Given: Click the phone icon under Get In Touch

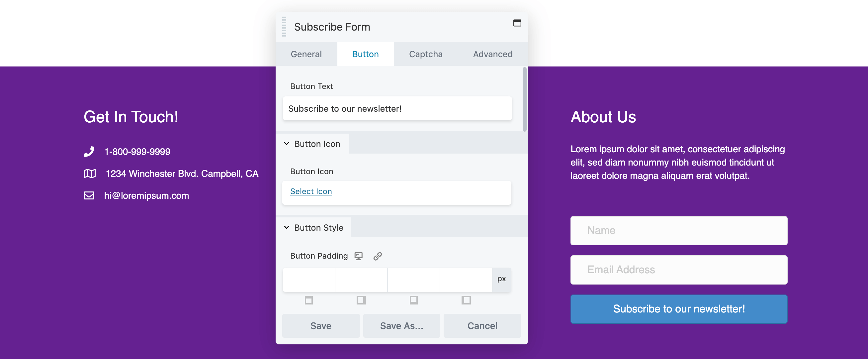Looking at the screenshot, I should coord(89,152).
